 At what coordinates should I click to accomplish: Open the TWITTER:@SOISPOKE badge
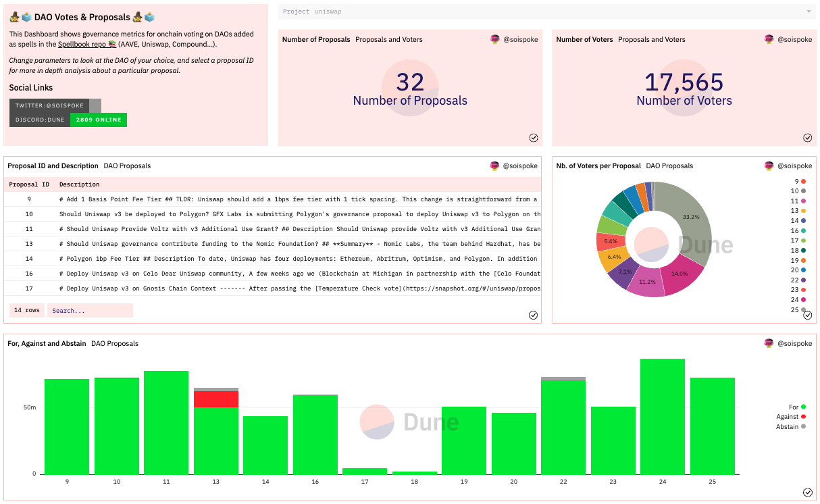point(55,105)
